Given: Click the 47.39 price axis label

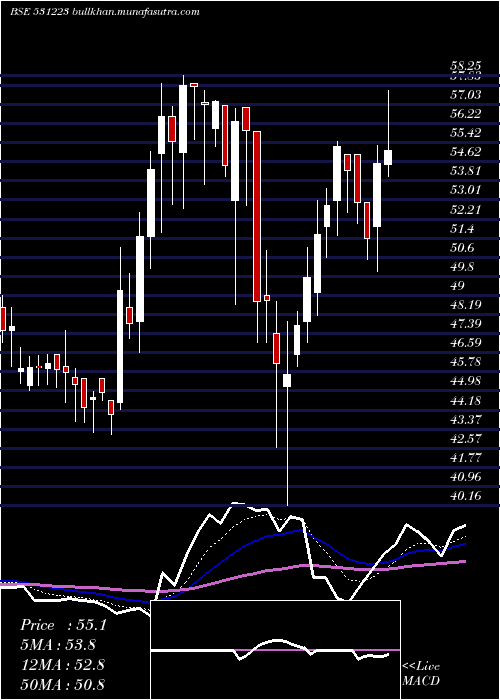Looking at the screenshot, I should click(x=466, y=324).
